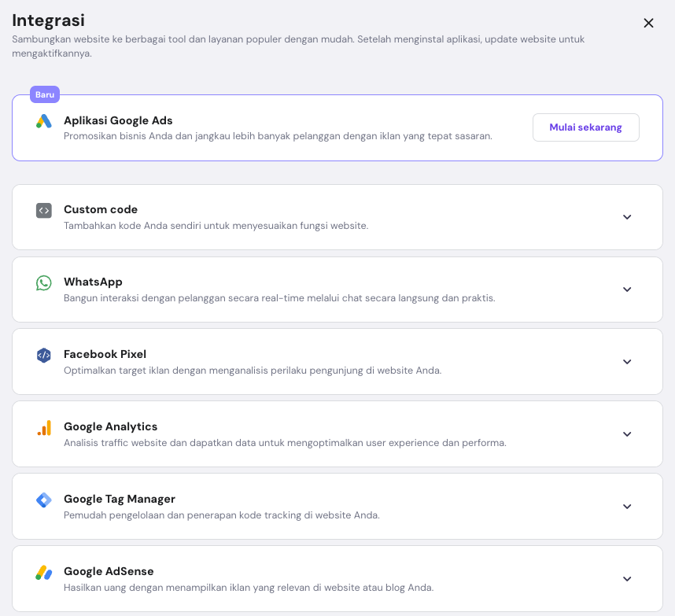The image size is (675, 616).
Task: Expand the Google Analytics panel
Action: pyautogui.click(x=627, y=434)
